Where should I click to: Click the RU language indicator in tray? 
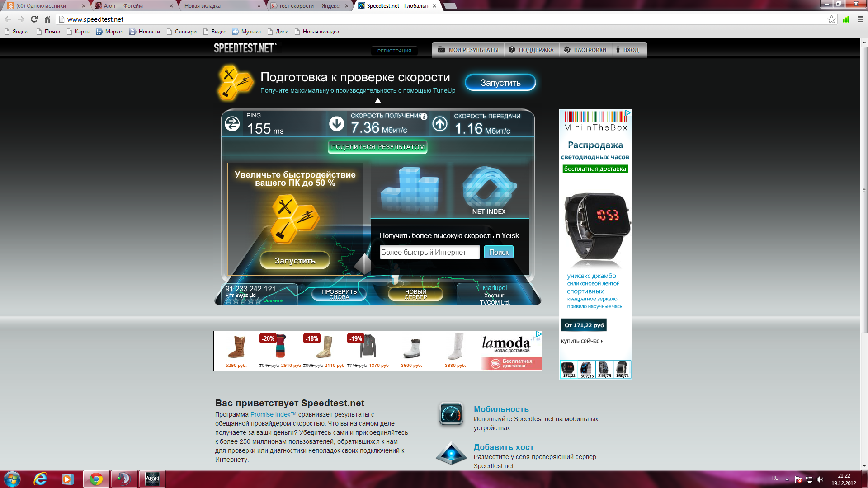tap(775, 478)
